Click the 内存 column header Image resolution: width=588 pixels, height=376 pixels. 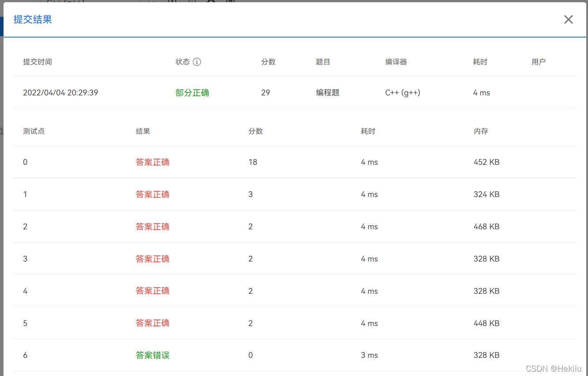pyautogui.click(x=481, y=131)
